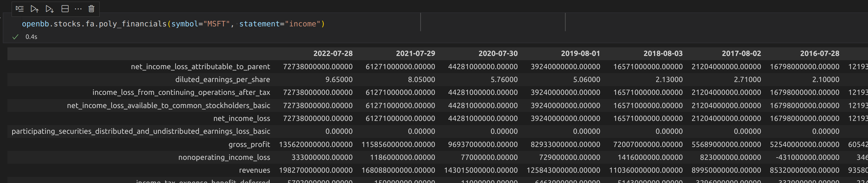The height and width of the screenshot is (183, 868).
Task: Click revenues value 198270000000.00000
Action: (316, 170)
